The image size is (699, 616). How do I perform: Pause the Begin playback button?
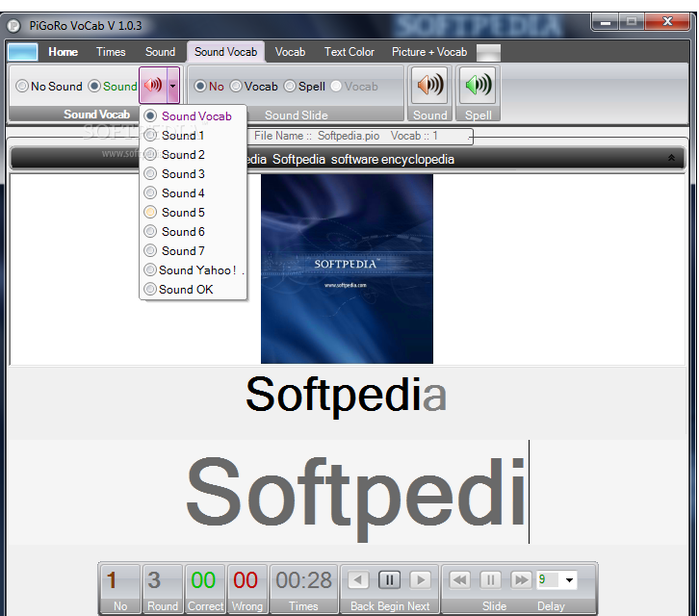(x=389, y=579)
